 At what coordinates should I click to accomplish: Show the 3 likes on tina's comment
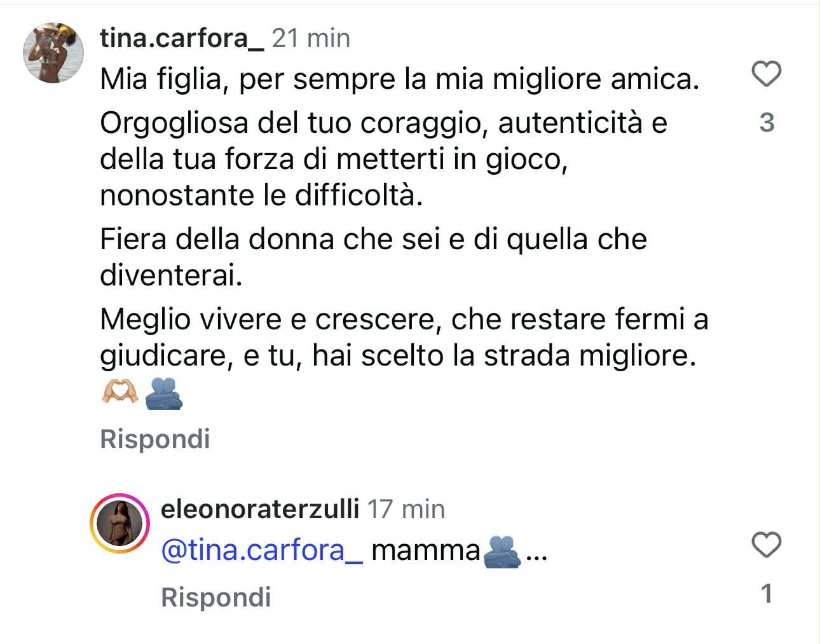[x=767, y=123]
